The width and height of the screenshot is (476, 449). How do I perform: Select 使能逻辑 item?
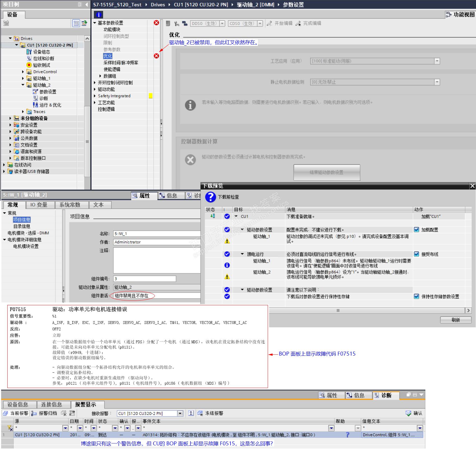[112, 69]
